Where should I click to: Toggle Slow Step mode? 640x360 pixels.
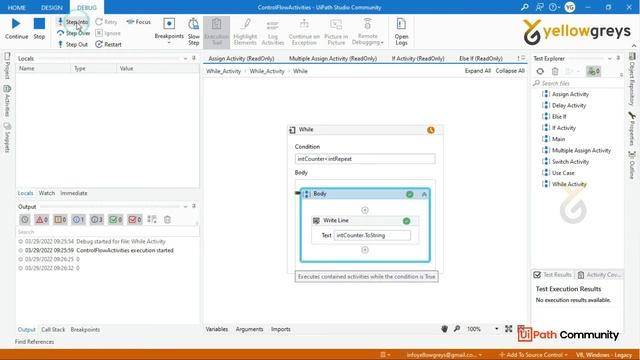pos(193,31)
